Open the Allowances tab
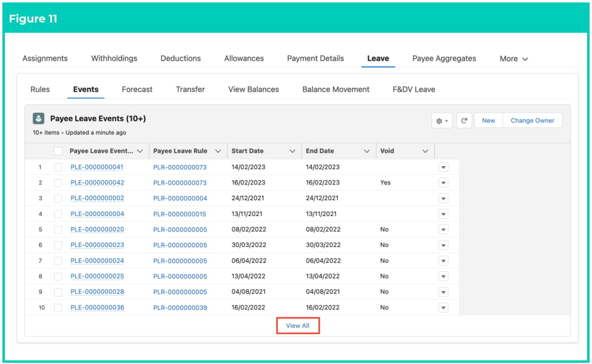 pos(244,58)
